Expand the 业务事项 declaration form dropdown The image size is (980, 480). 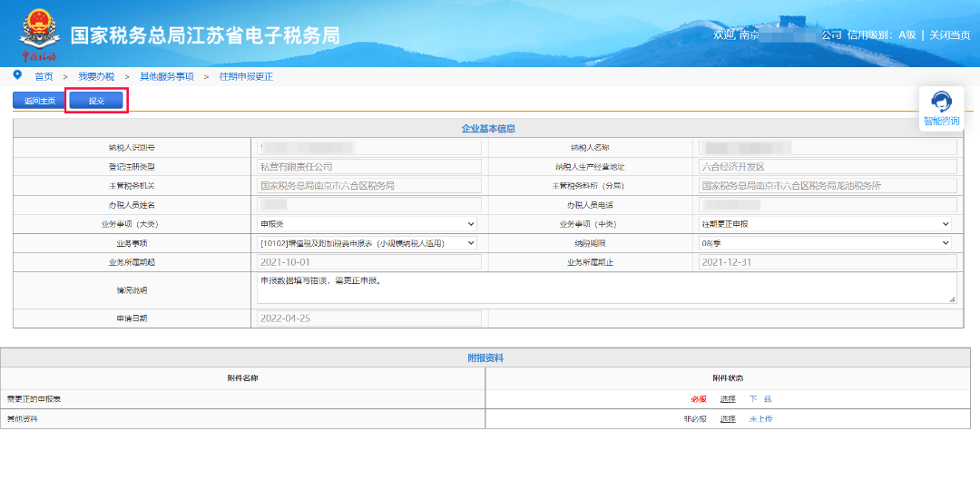[367, 243]
